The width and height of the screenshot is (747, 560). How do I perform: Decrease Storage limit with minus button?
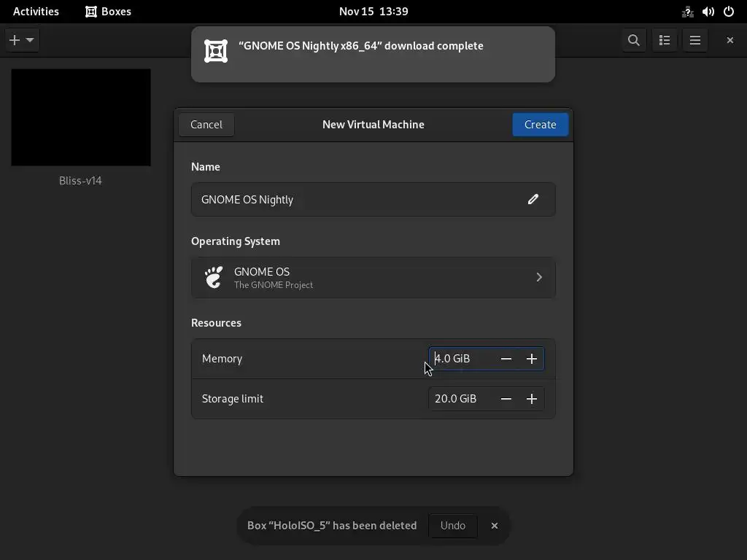coord(506,399)
